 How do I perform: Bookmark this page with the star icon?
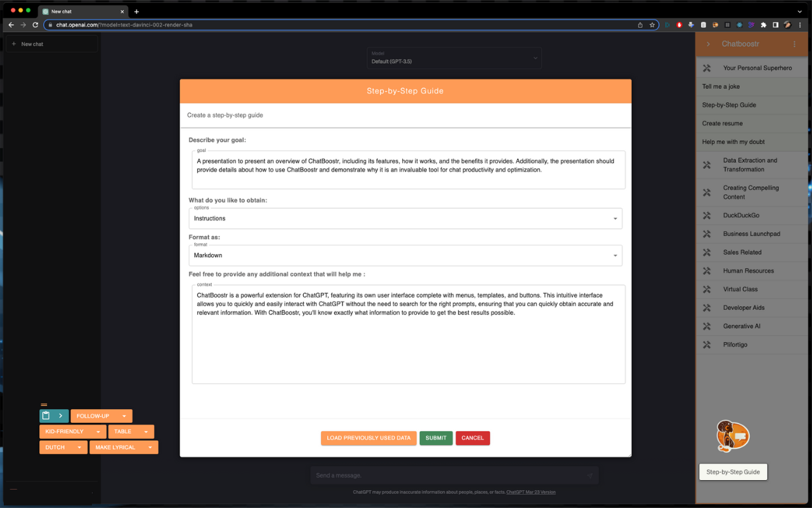click(x=652, y=25)
